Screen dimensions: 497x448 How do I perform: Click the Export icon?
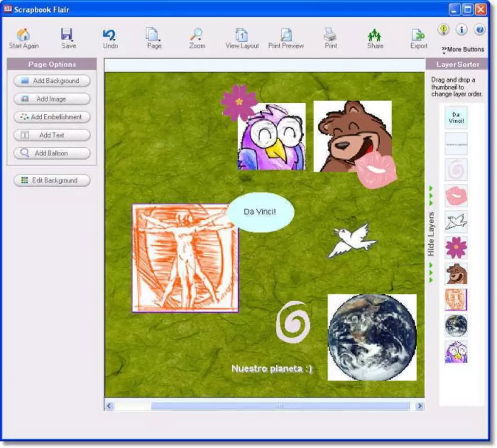418,35
